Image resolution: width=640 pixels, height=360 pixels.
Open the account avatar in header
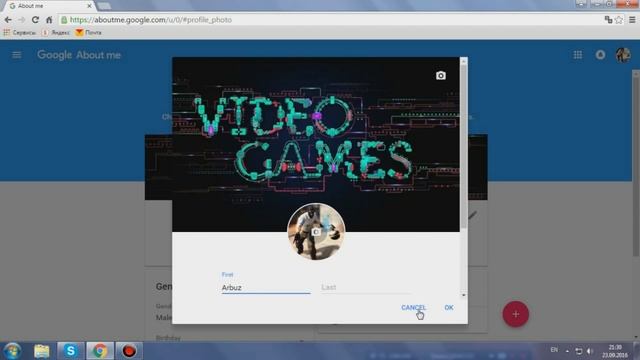[623, 55]
